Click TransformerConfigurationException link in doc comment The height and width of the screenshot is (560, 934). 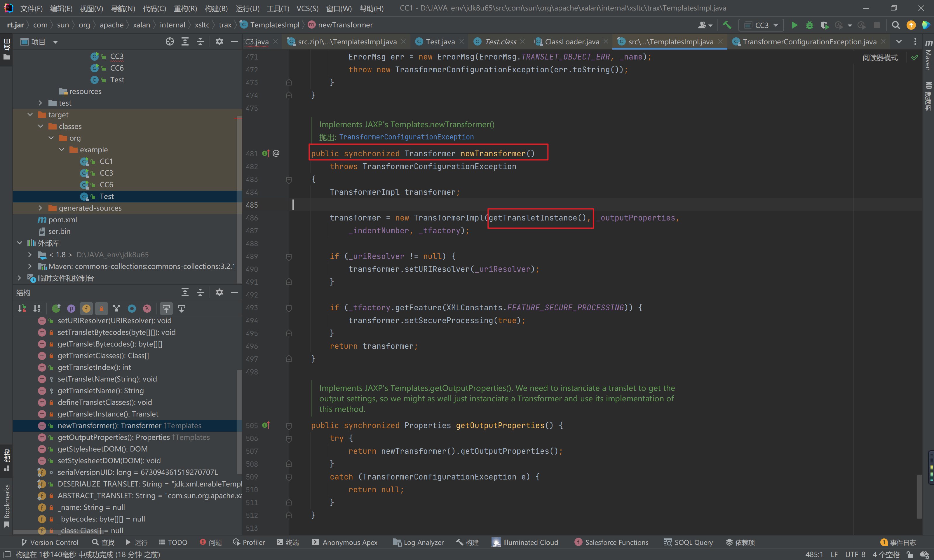(406, 137)
